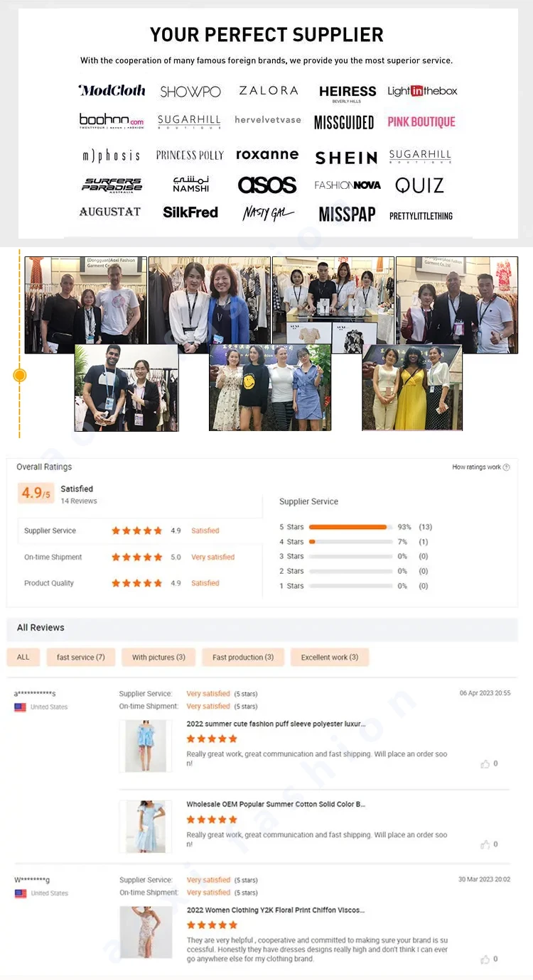Click the QUIZ brand logo

tap(420, 185)
